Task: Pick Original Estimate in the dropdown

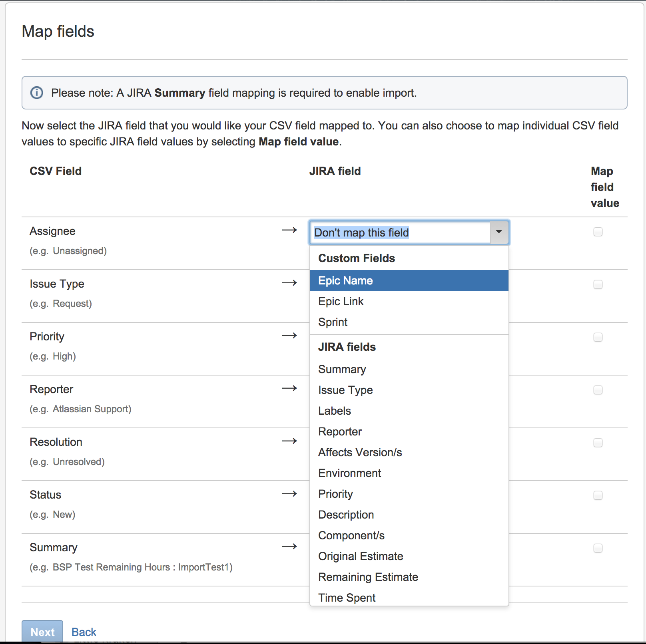Action: 409,556
